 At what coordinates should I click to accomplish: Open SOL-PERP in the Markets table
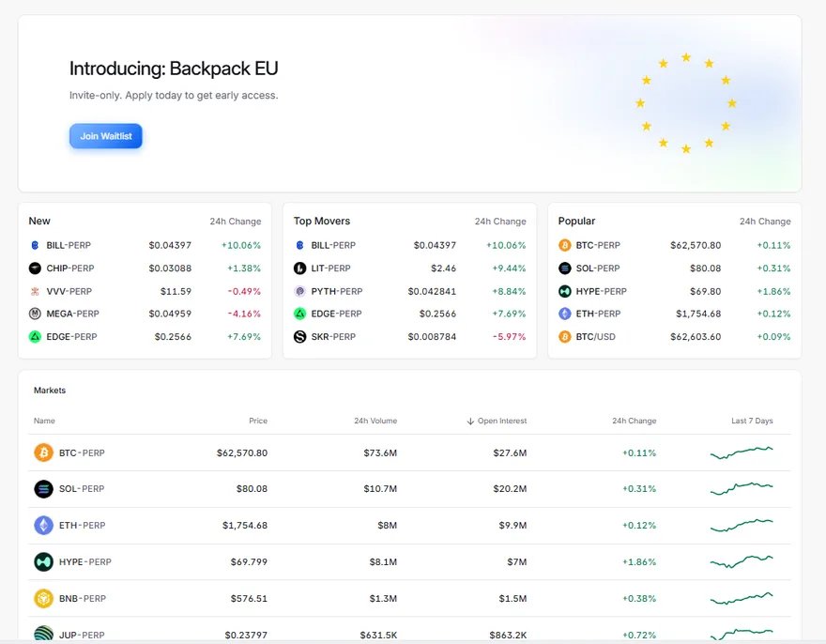click(x=82, y=488)
